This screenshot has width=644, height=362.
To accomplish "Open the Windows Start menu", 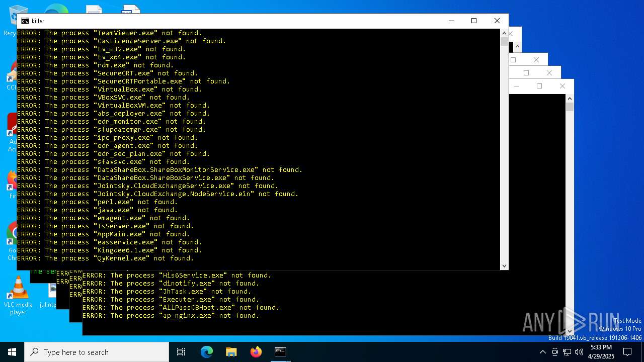I will (x=12, y=352).
